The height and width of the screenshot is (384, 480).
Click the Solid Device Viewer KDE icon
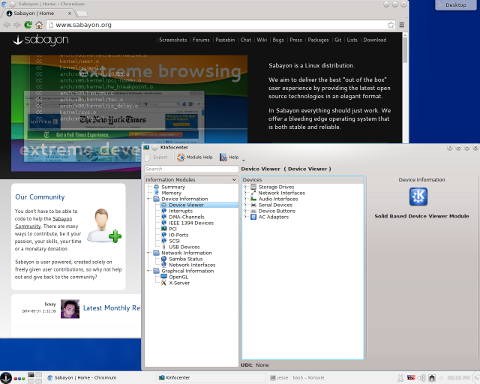click(x=418, y=196)
